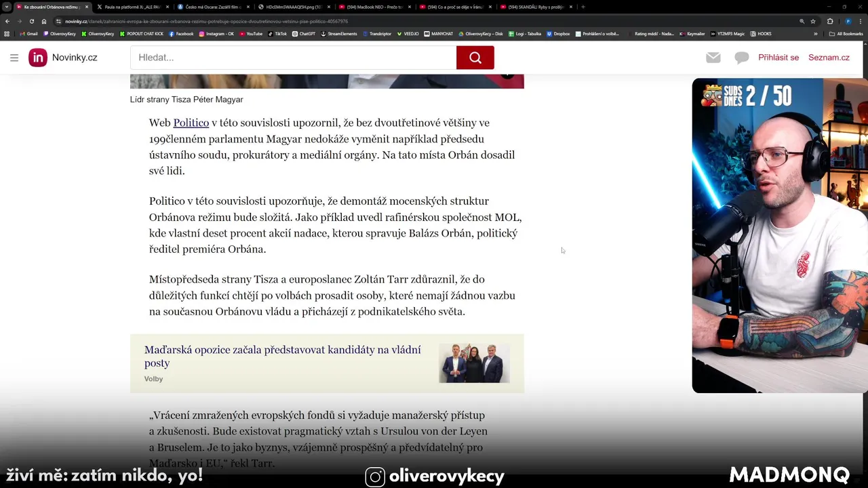Click the browser forward arrow
The width and height of the screenshot is (868, 488).
click(x=19, y=21)
